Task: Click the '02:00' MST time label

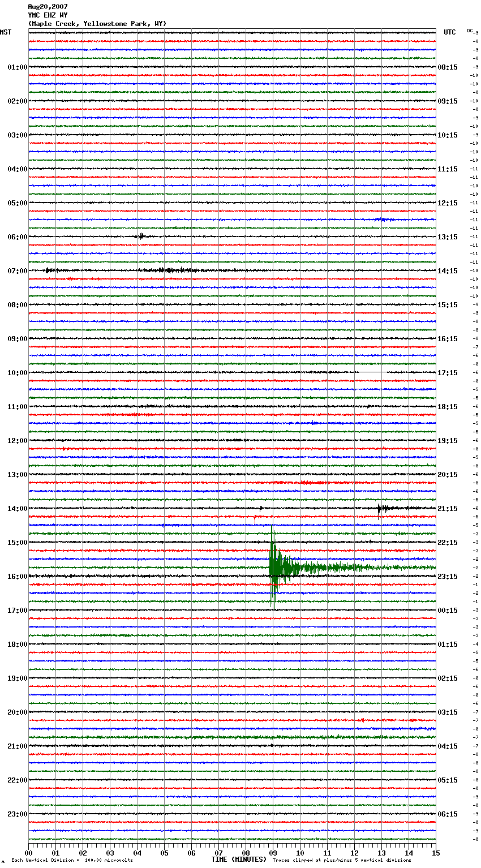Action: point(18,101)
